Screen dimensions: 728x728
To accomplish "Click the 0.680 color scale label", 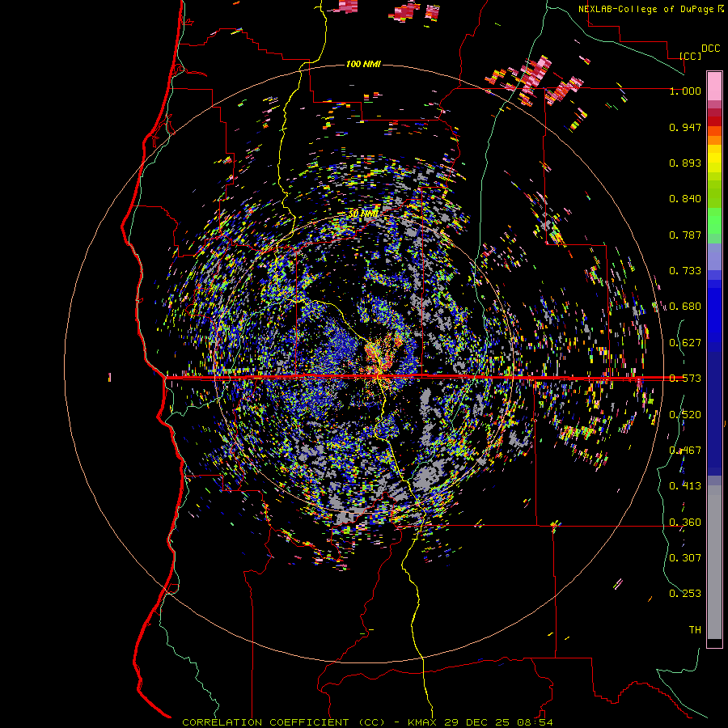I will coord(685,307).
